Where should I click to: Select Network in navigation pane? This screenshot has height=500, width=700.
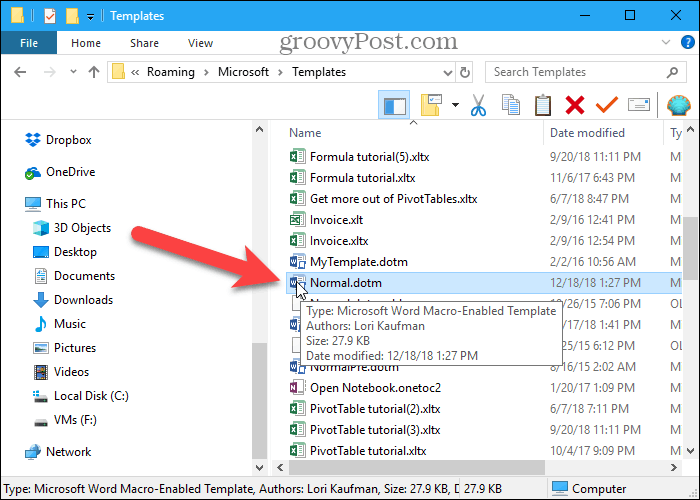click(58, 452)
